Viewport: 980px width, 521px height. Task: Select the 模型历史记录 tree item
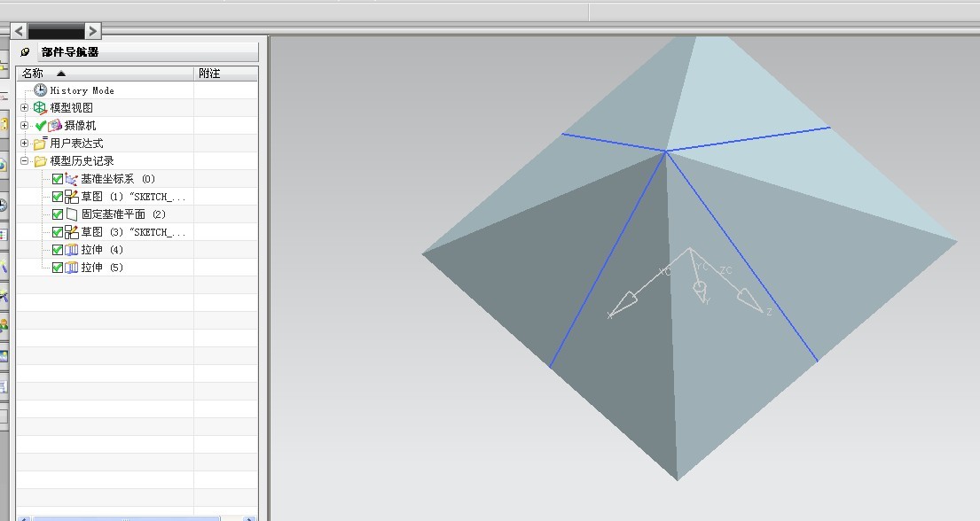click(82, 161)
